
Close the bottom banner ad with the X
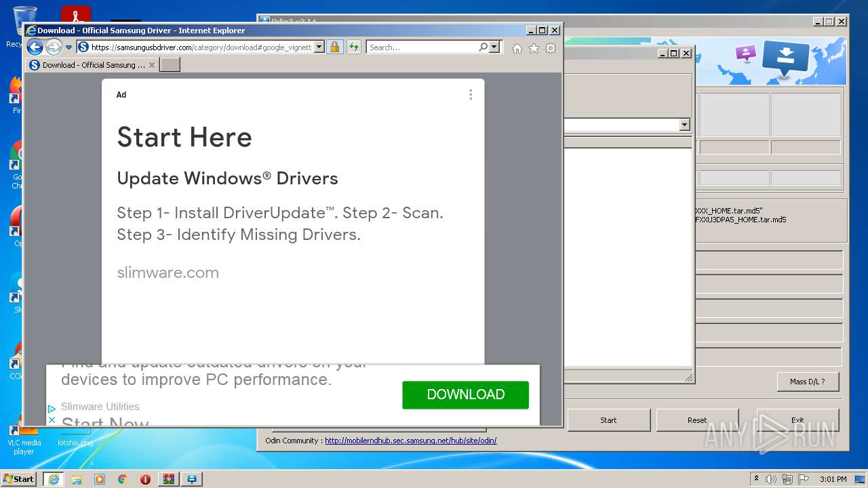(52, 420)
